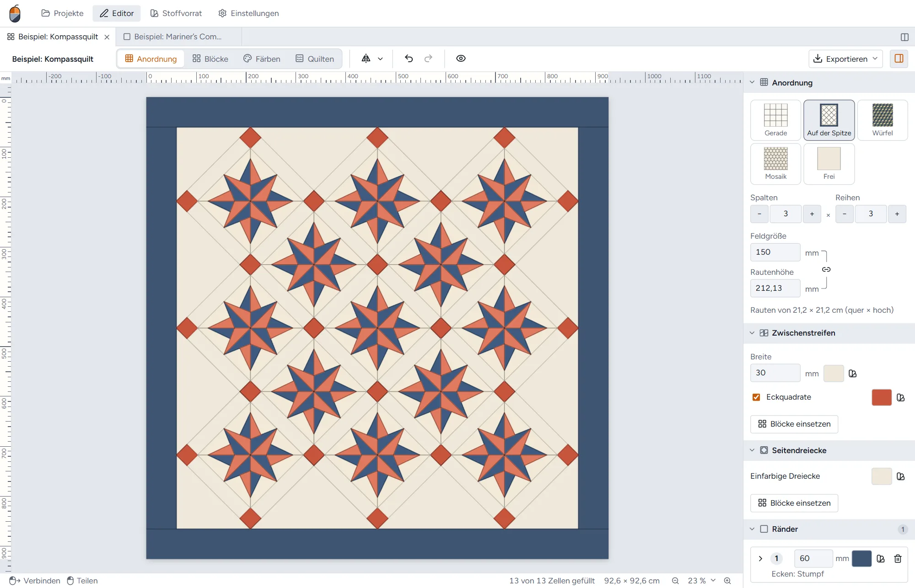Redo the last action
This screenshot has height=588, width=915.
428,59
